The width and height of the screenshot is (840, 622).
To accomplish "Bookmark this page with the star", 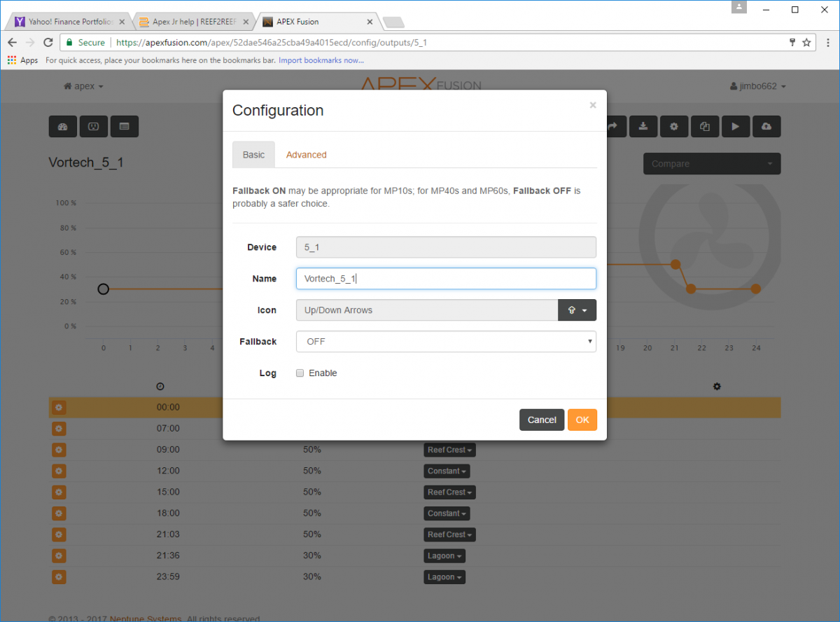I will pos(806,43).
